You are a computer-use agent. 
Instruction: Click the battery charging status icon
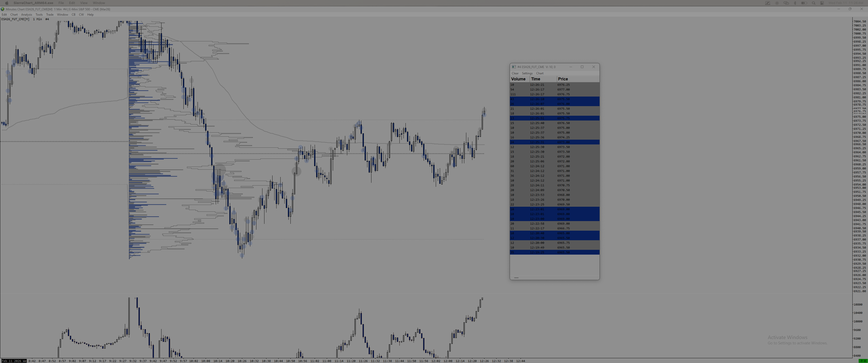click(x=804, y=3)
